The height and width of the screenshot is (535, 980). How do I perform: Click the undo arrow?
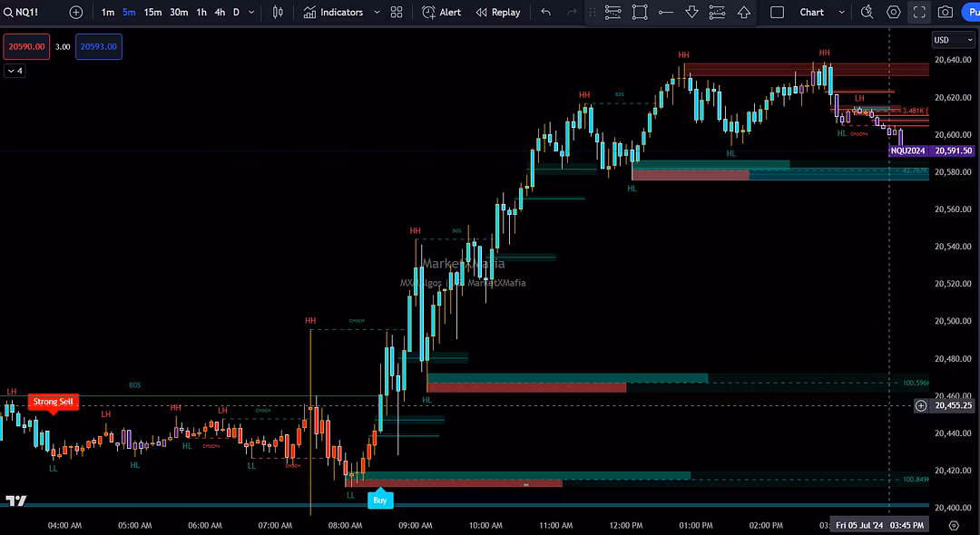tap(545, 13)
